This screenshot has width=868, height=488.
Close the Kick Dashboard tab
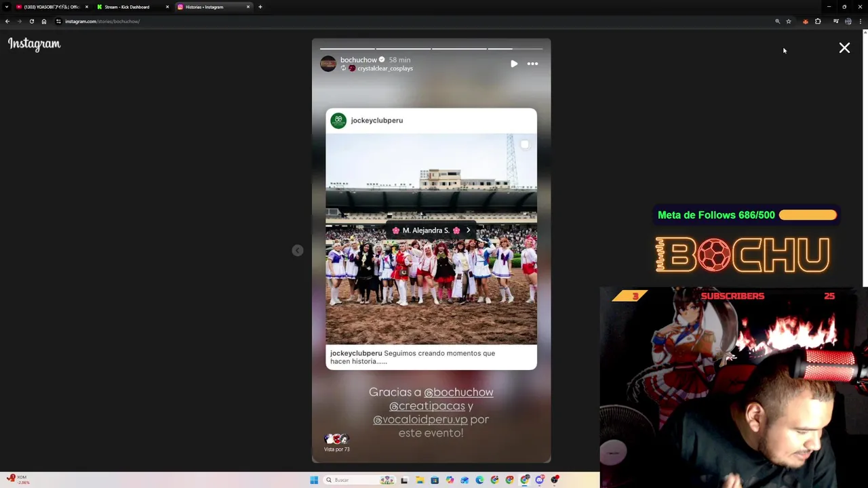[167, 7]
